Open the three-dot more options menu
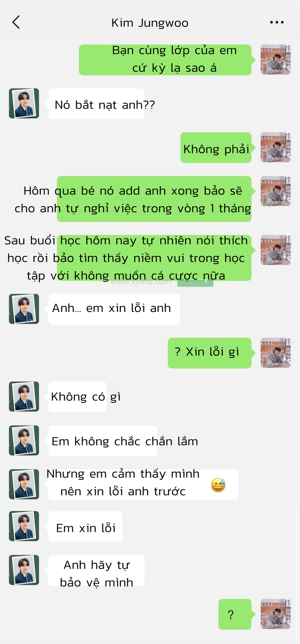Screen dimensions: 300x644 (x=277, y=22)
